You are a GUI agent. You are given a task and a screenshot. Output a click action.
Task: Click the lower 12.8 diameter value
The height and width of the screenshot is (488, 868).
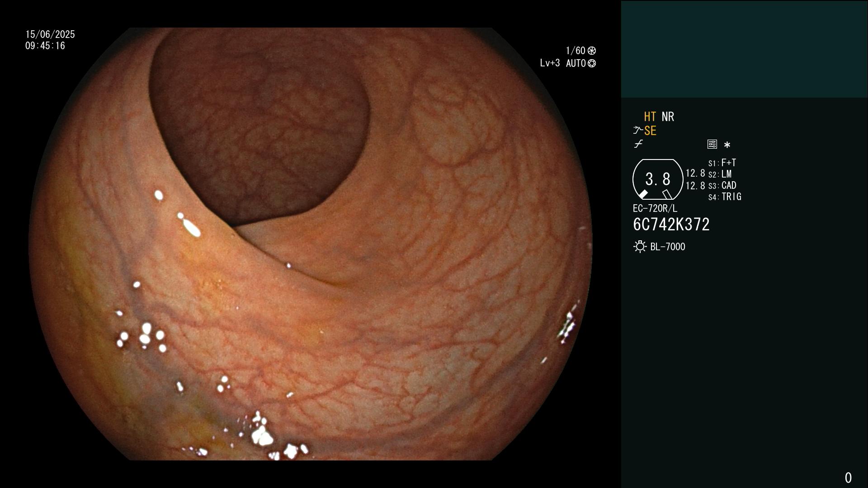[695, 186]
